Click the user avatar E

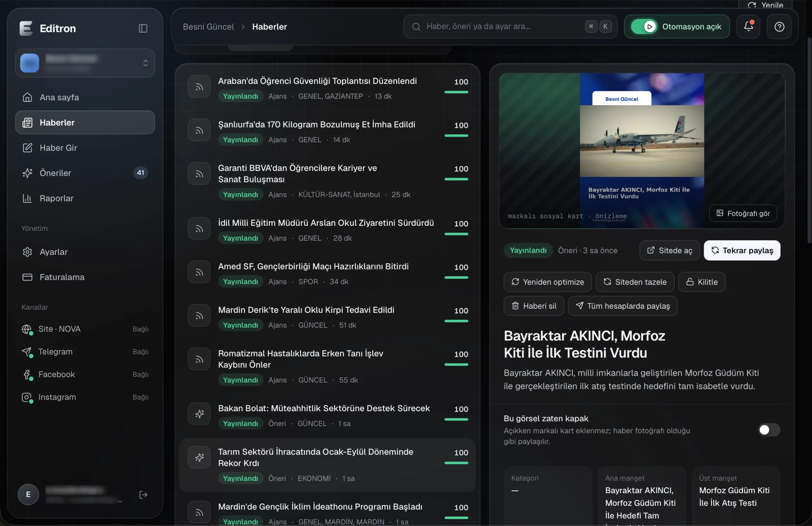point(28,494)
